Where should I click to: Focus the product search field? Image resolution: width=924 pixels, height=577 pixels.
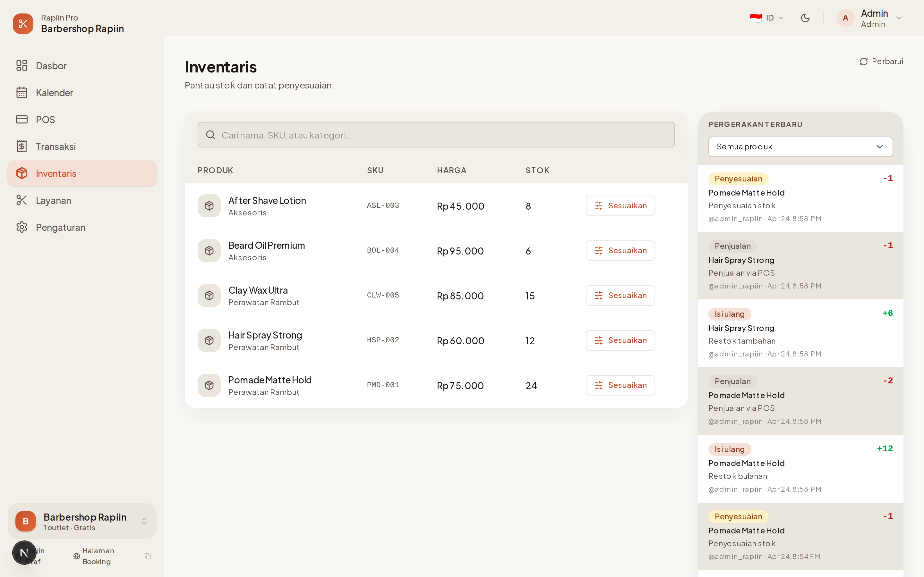click(443, 135)
